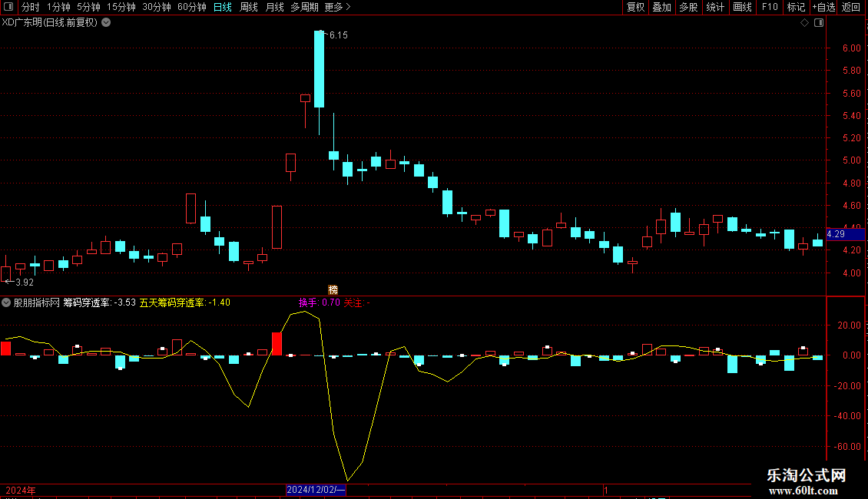Switch to 分时 intraday chart
The image size is (868, 499).
click(x=31, y=7)
